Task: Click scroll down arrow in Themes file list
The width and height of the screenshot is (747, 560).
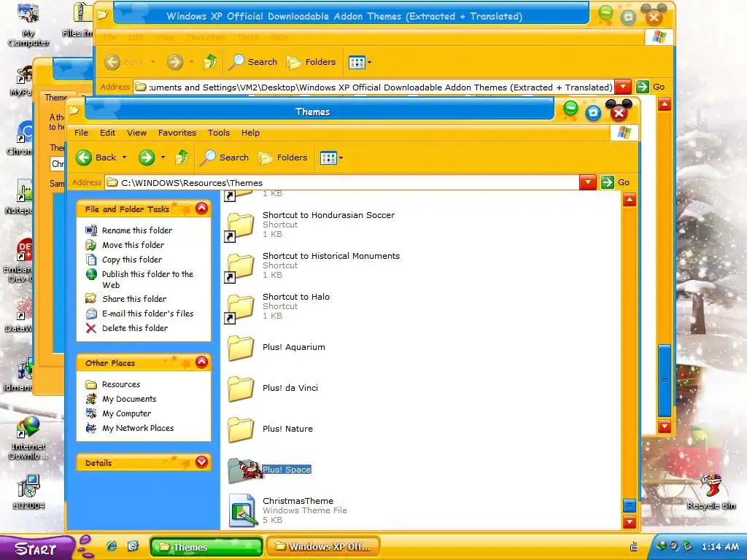Action: point(630,522)
